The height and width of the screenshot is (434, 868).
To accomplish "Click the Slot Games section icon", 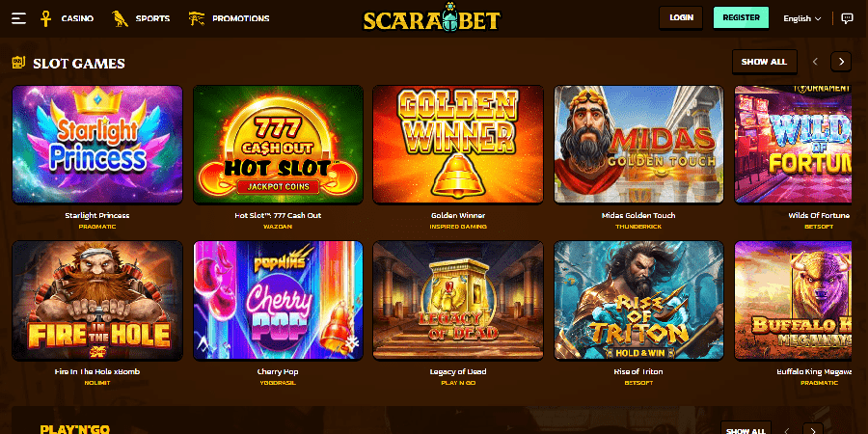I will pos(19,63).
